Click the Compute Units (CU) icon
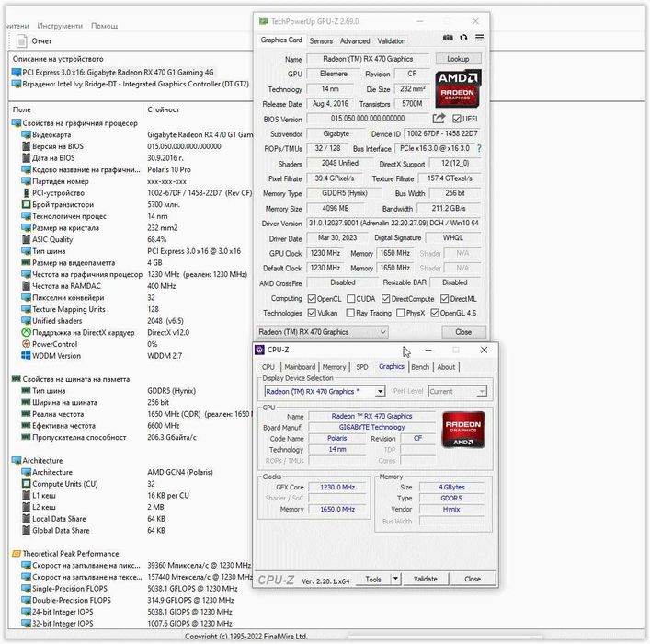650x644 pixels. click(x=26, y=484)
